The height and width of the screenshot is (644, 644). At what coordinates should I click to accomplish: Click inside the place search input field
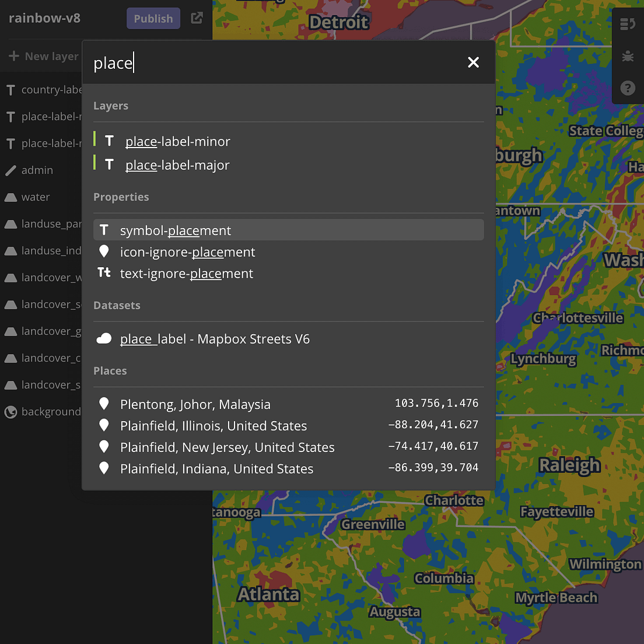(233, 62)
